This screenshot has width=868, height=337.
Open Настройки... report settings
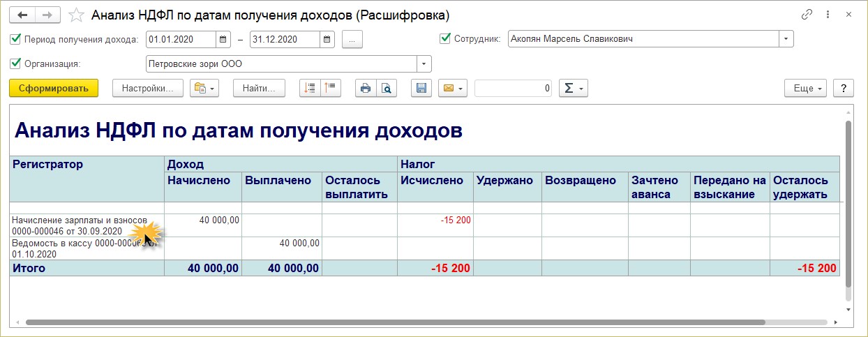148,89
